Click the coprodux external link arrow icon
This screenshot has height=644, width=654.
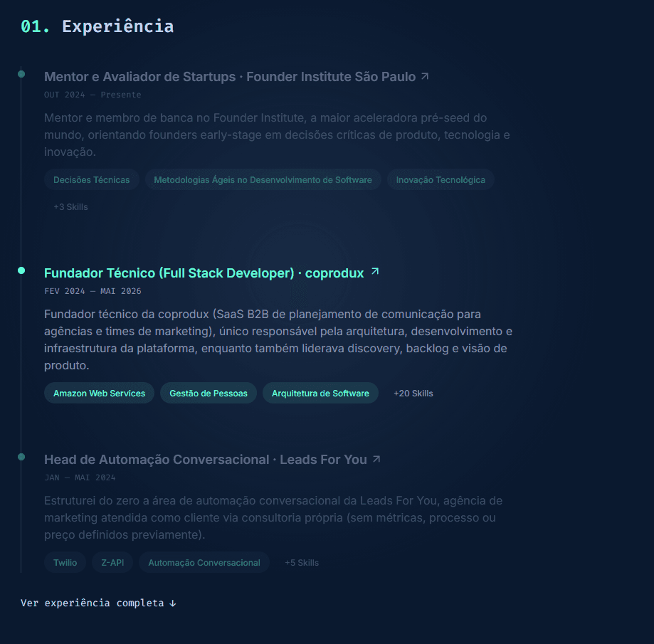[x=375, y=272]
